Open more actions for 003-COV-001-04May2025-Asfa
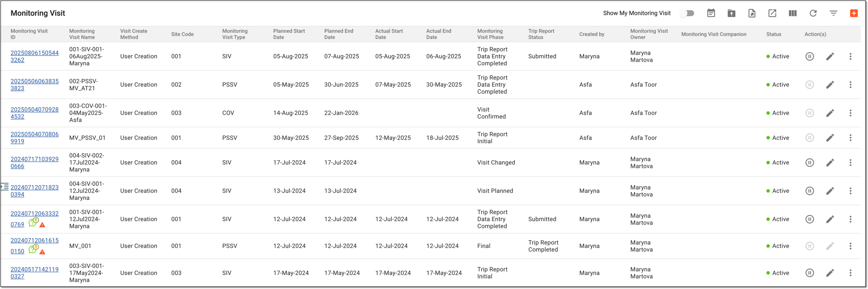The height and width of the screenshot is (289, 868). [x=851, y=113]
